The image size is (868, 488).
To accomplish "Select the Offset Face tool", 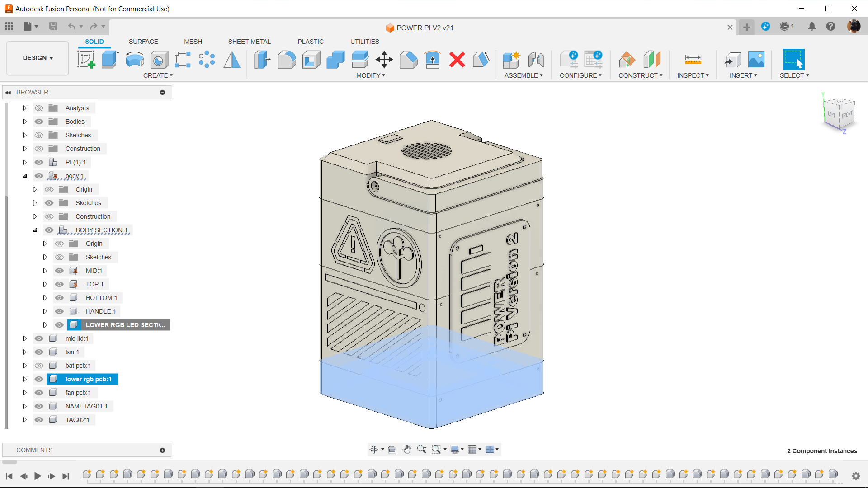I will pyautogui.click(x=360, y=59).
